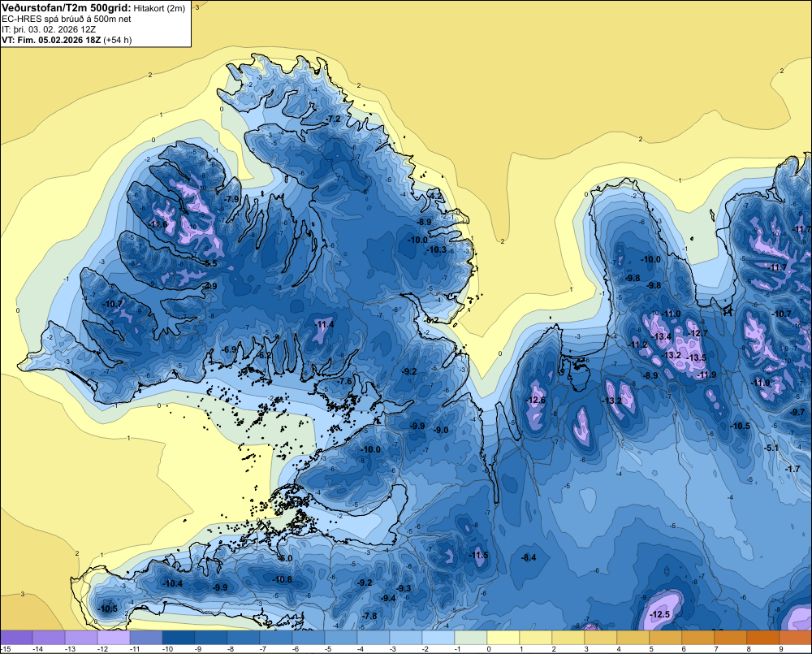
Task: Click the legend swatch between -10 and -9
Action: (x=179, y=638)
